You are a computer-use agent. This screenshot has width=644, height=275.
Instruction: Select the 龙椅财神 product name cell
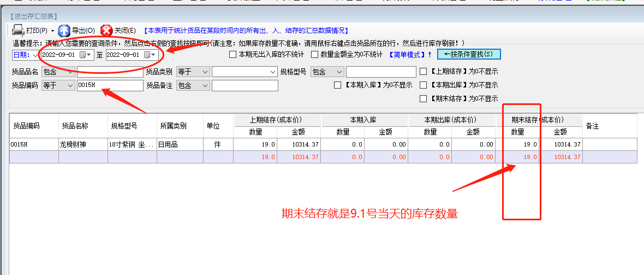pos(83,144)
